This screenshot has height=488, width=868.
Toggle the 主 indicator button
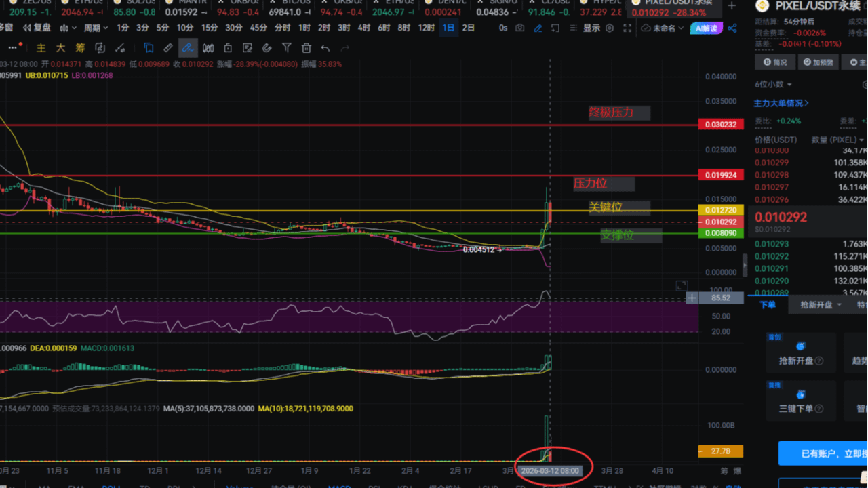tap(41, 48)
